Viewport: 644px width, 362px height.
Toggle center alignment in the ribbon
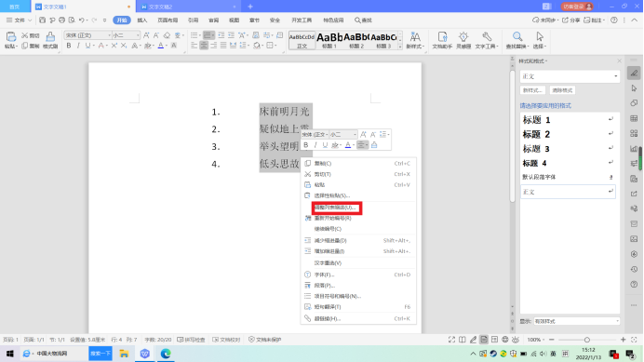pyautogui.click(x=204, y=46)
